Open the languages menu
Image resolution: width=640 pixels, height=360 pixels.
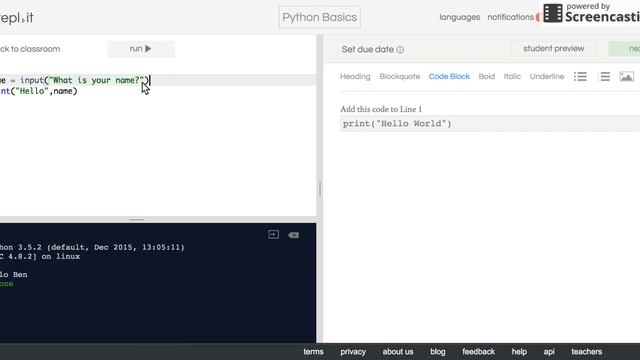point(460,17)
